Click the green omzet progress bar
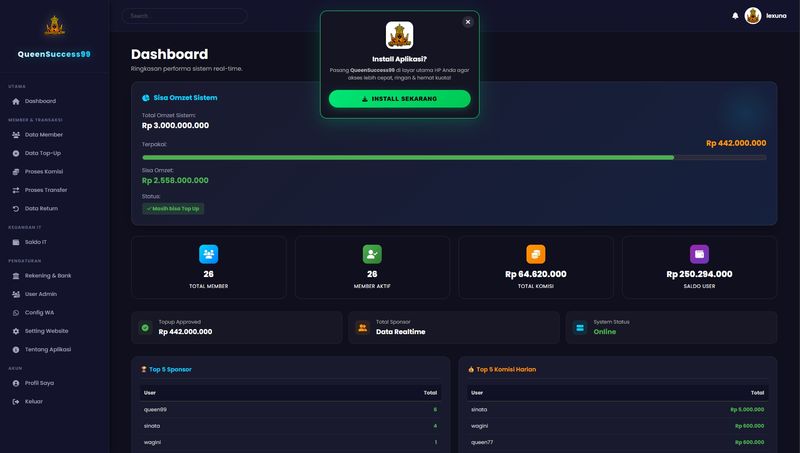Screen dimensions: 800x453 click(408, 157)
